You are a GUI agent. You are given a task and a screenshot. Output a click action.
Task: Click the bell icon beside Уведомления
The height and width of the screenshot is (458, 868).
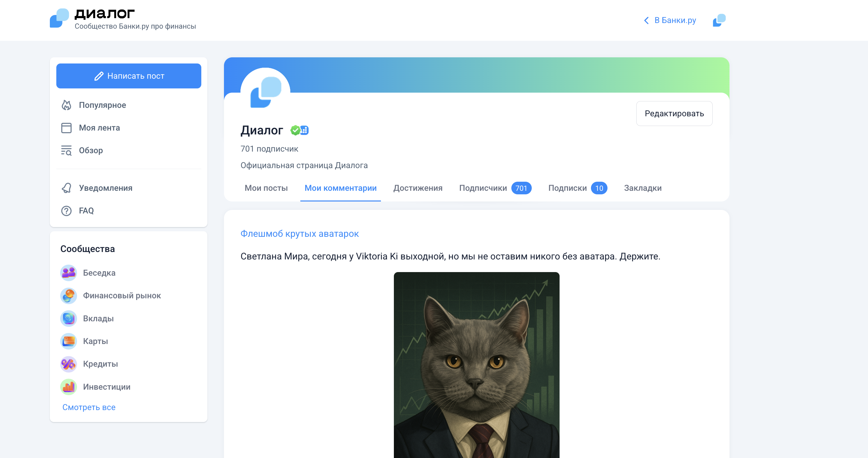click(66, 188)
